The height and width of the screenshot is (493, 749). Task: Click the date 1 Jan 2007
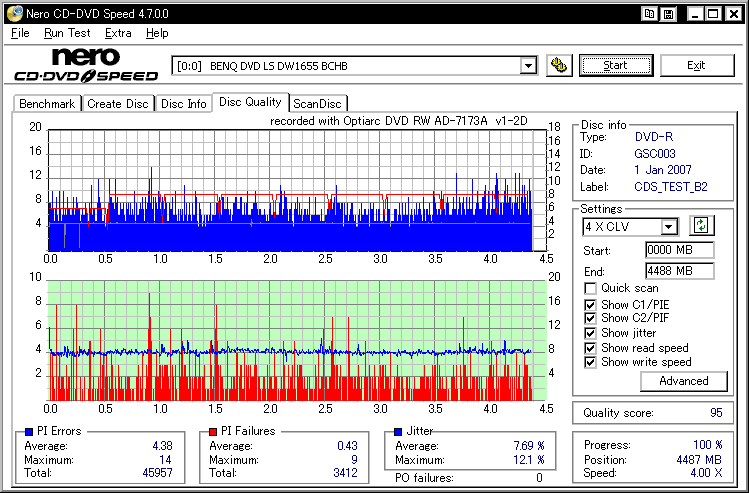click(x=663, y=170)
